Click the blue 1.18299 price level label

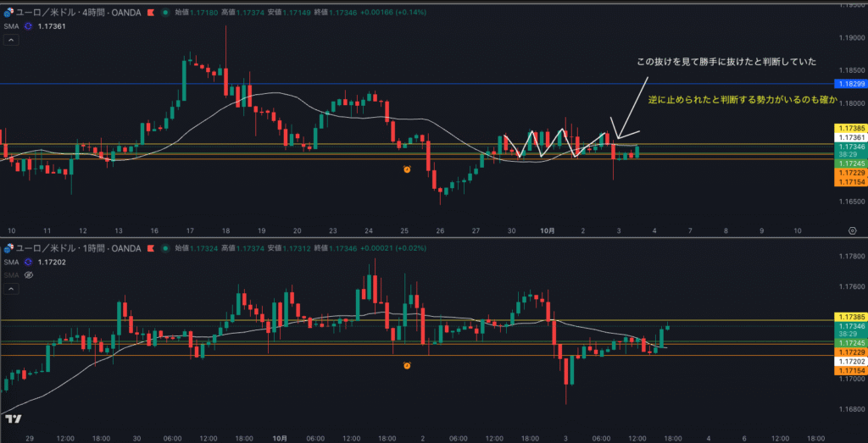pos(850,84)
